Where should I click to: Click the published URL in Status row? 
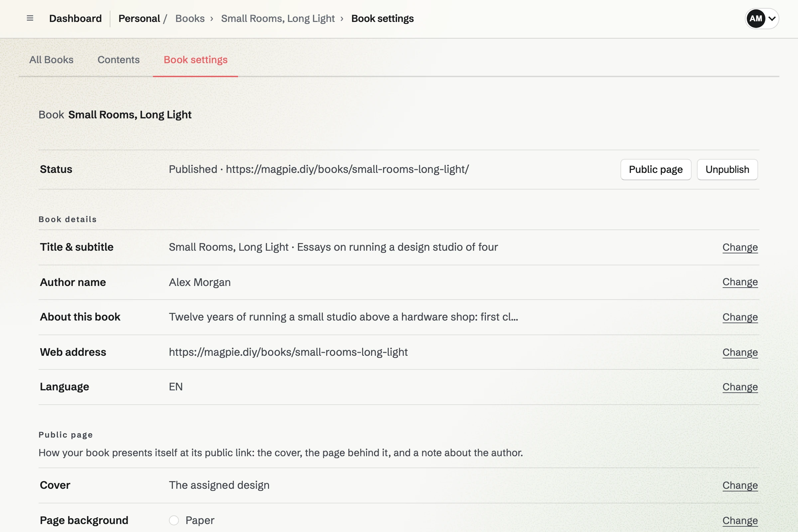[347, 169]
